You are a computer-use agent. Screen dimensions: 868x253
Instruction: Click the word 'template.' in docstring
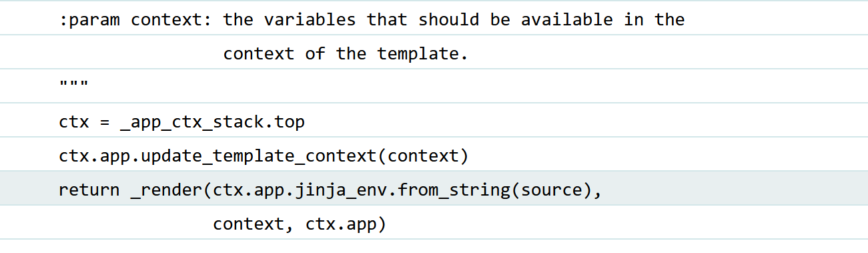pos(423,54)
